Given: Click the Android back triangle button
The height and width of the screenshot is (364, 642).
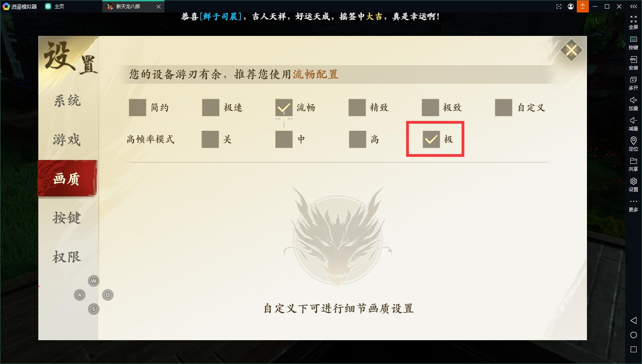Looking at the screenshot, I should point(633,320).
